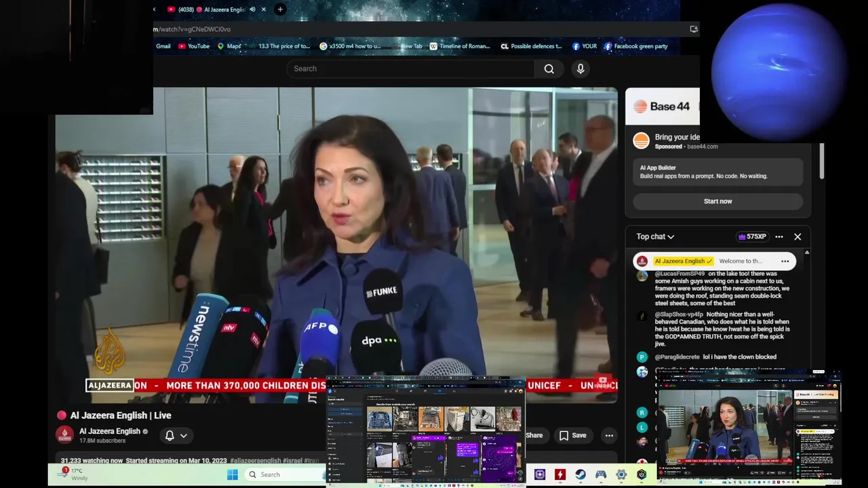
Task: Open Gmail bookmark
Action: point(163,46)
